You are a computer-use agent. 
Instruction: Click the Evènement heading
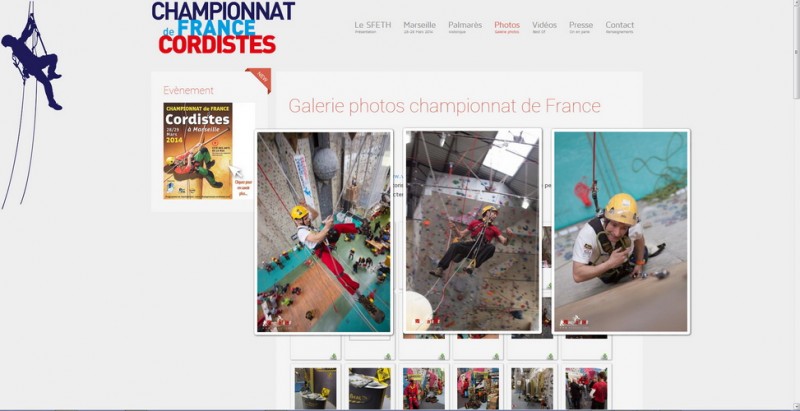point(188,90)
